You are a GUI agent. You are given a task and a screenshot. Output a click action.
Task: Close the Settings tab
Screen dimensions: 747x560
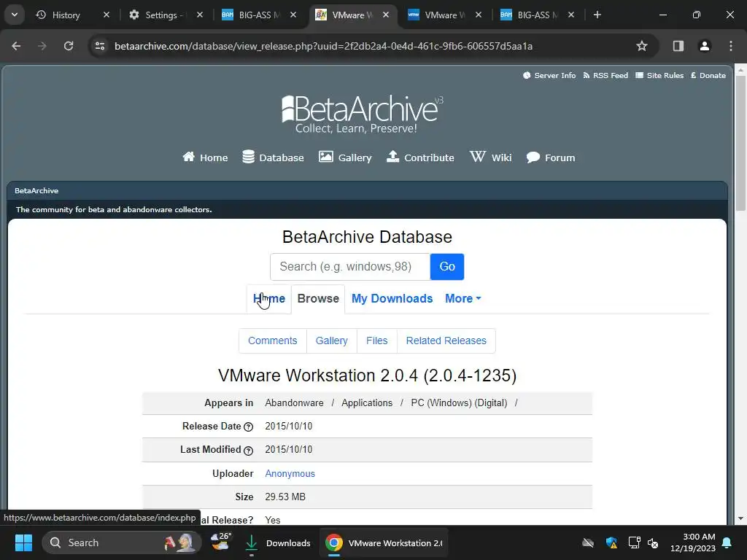coord(200,15)
